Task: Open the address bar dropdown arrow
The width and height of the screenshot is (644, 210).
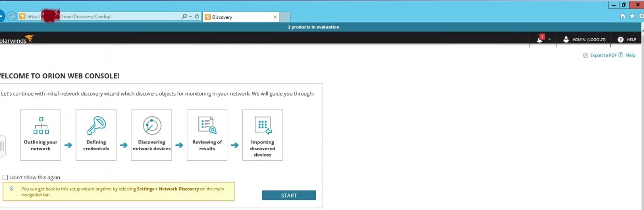Action: coord(190,16)
